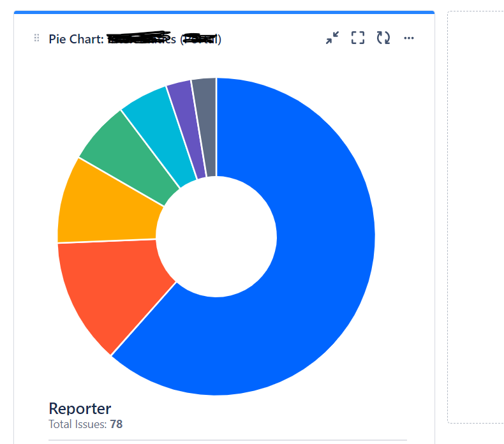This screenshot has height=444, width=504.
Task: Click the Pie Chart gadget title
Action: click(x=135, y=39)
